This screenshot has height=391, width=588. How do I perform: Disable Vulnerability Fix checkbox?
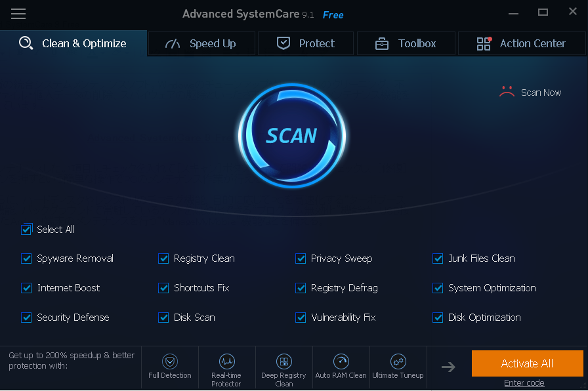coord(301,318)
